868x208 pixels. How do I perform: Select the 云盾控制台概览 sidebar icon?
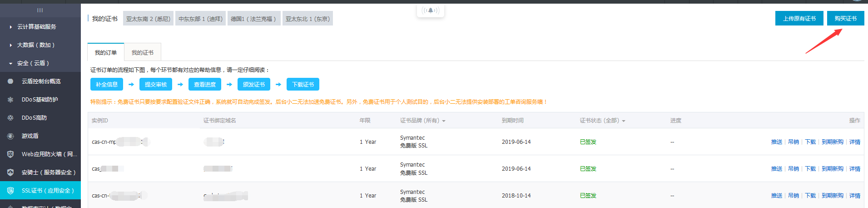click(x=10, y=81)
